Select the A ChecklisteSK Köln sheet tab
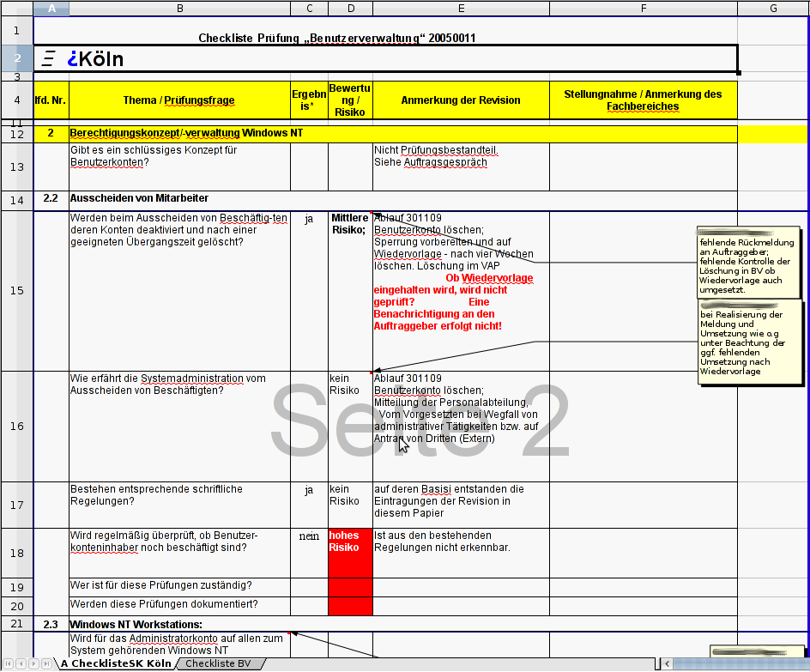Screen dimensions: 810x672 [116, 663]
